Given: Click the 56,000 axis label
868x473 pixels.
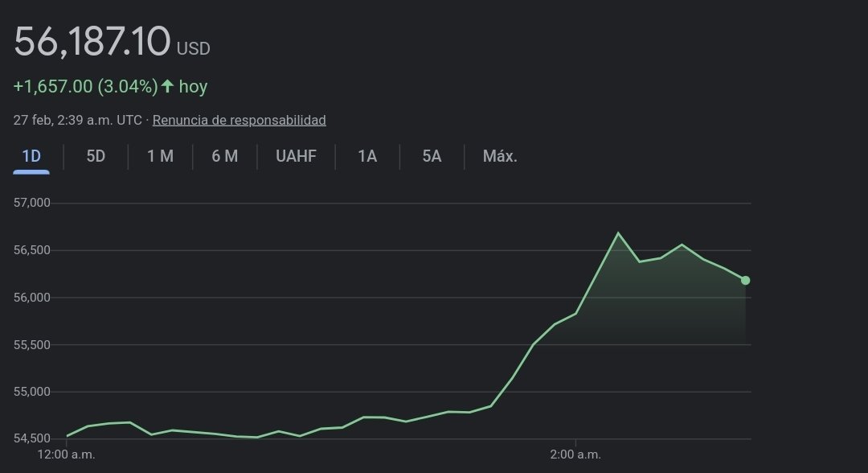Looking at the screenshot, I should pyautogui.click(x=31, y=298).
